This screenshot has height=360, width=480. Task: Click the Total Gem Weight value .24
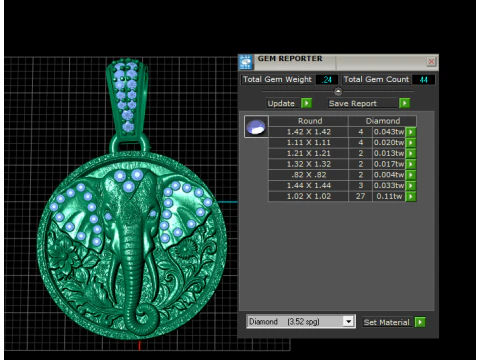coord(326,80)
